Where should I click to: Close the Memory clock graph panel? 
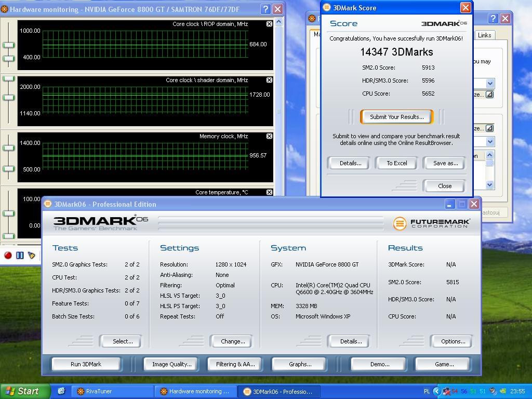[x=269, y=136]
